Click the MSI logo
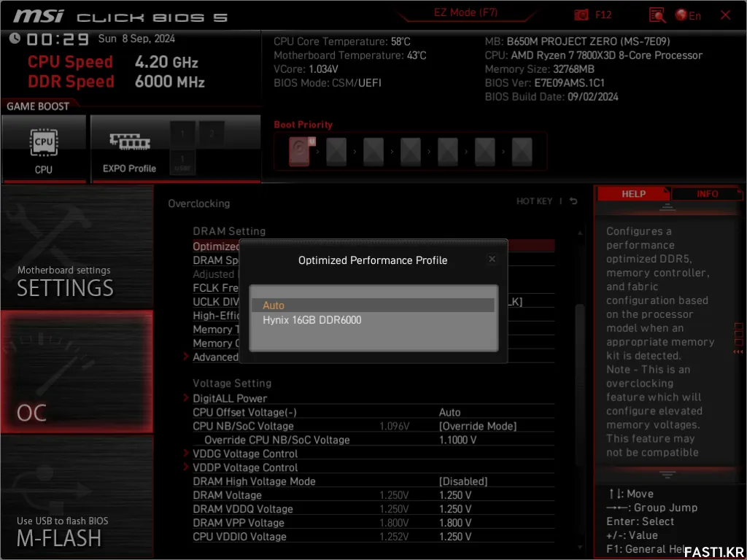 coord(38,16)
